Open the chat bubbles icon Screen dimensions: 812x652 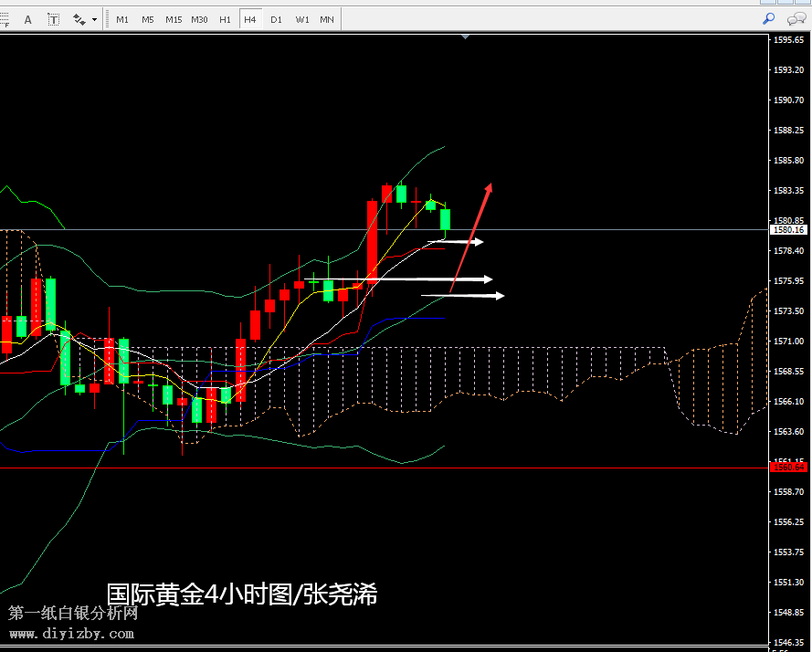796,18
